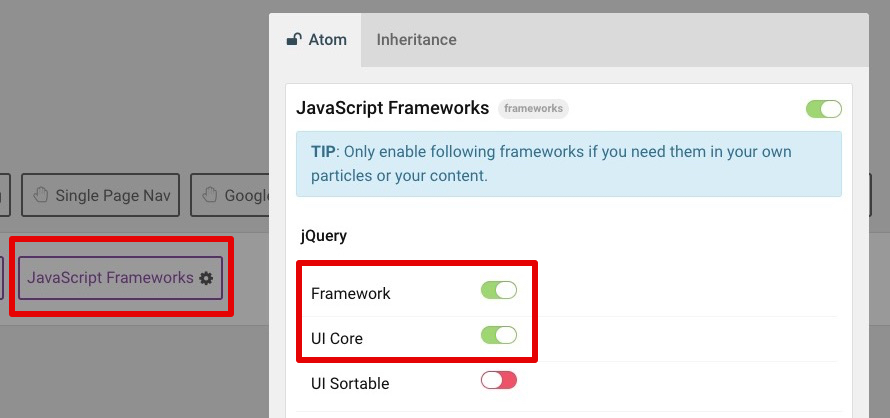
Task: Switch to the Inheritance tab
Action: tap(417, 40)
